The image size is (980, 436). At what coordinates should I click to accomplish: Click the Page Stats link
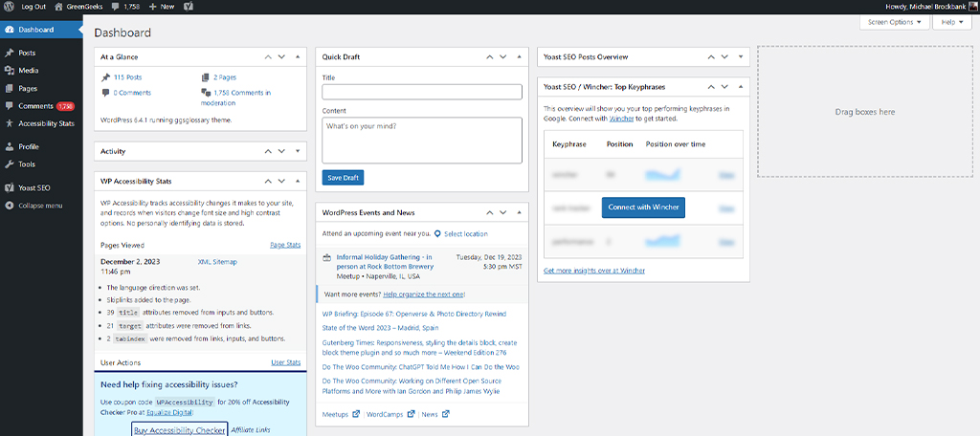(x=285, y=245)
